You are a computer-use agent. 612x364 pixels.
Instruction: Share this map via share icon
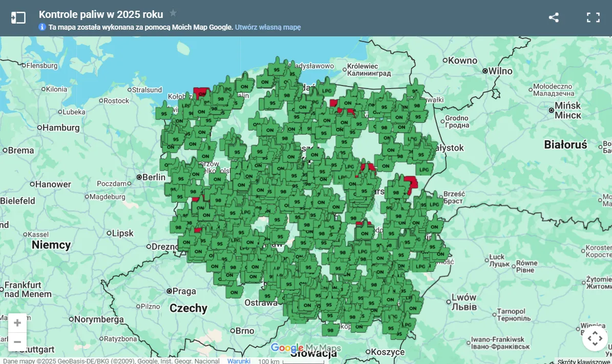pyautogui.click(x=554, y=17)
